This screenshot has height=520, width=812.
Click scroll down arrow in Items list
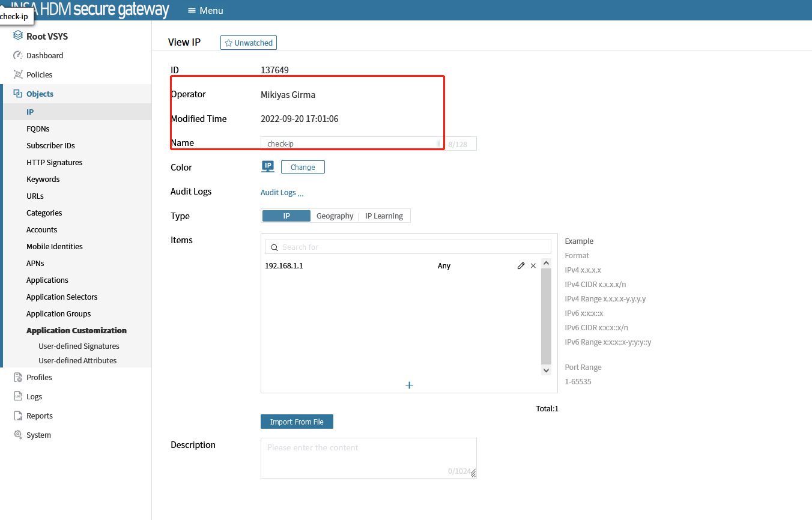coord(546,370)
